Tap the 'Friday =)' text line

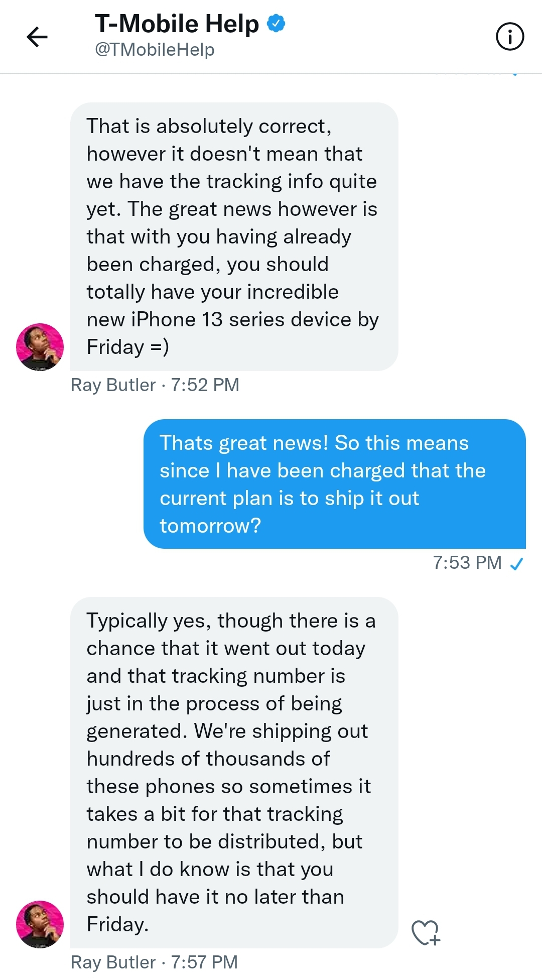click(x=128, y=347)
